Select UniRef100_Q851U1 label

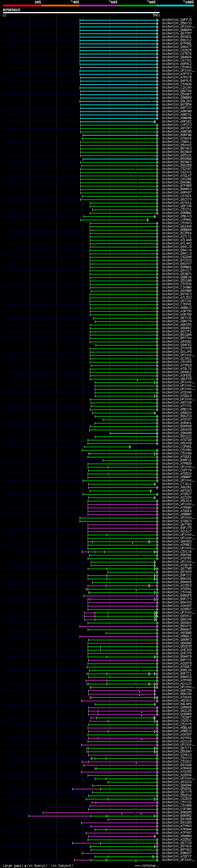point(177,155)
